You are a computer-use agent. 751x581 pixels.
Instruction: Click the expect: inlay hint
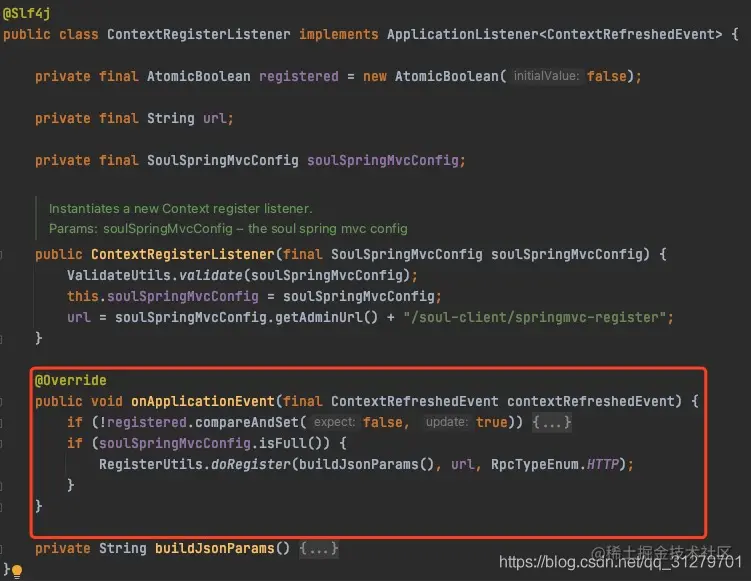(334, 422)
